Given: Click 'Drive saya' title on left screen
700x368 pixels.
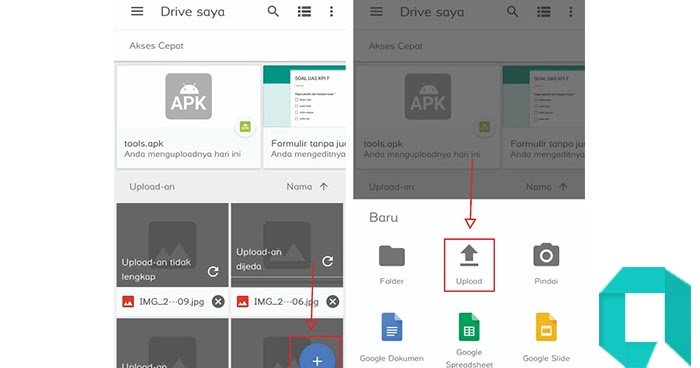Looking at the screenshot, I should point(192,12).
